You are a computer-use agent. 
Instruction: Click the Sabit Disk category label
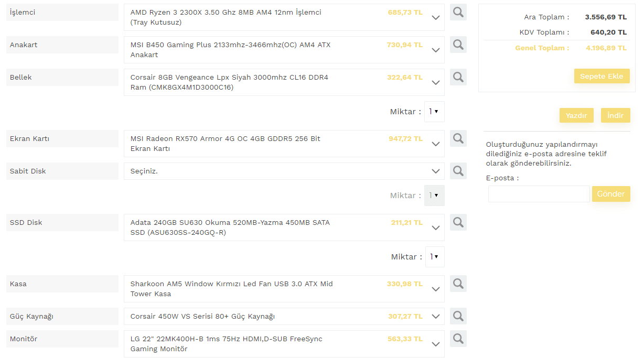tap(62, 171)
